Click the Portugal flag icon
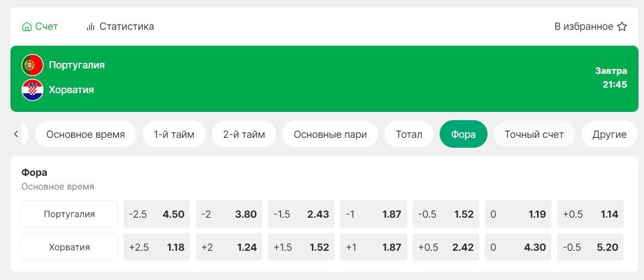 pos(33,65)
